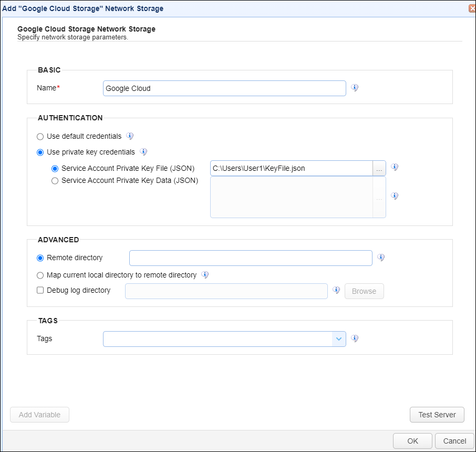
Task: Click the BASIC section heading
Action: 49,70
